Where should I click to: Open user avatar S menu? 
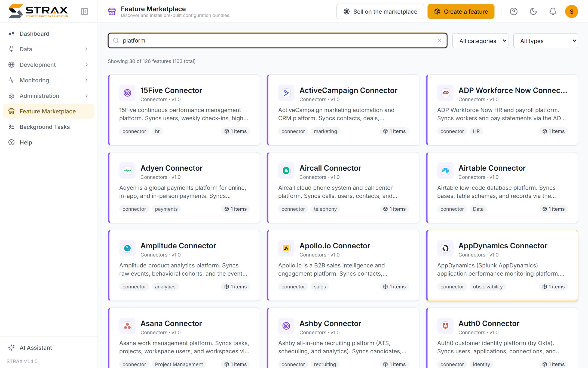tap(571, 11)
